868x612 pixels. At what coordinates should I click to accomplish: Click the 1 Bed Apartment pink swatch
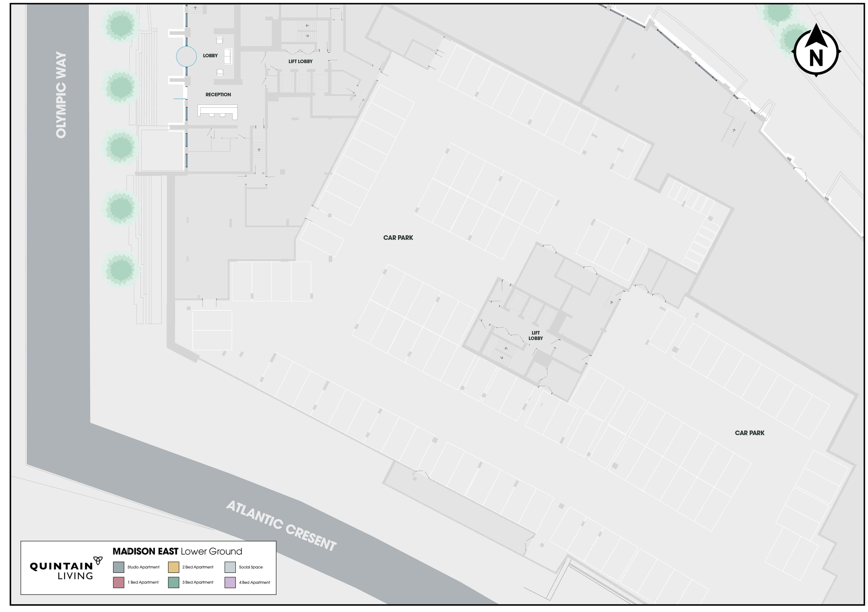119,582
